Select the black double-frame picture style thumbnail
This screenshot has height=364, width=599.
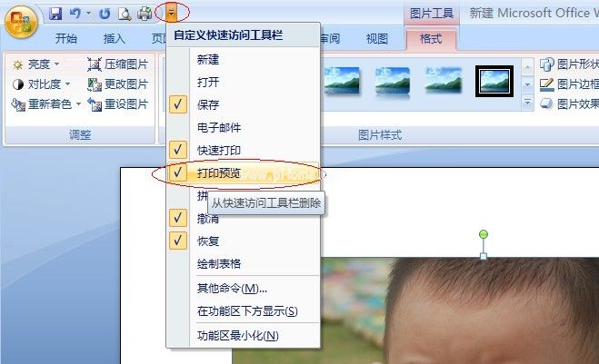pyautogui.click(x=494, y=82)
